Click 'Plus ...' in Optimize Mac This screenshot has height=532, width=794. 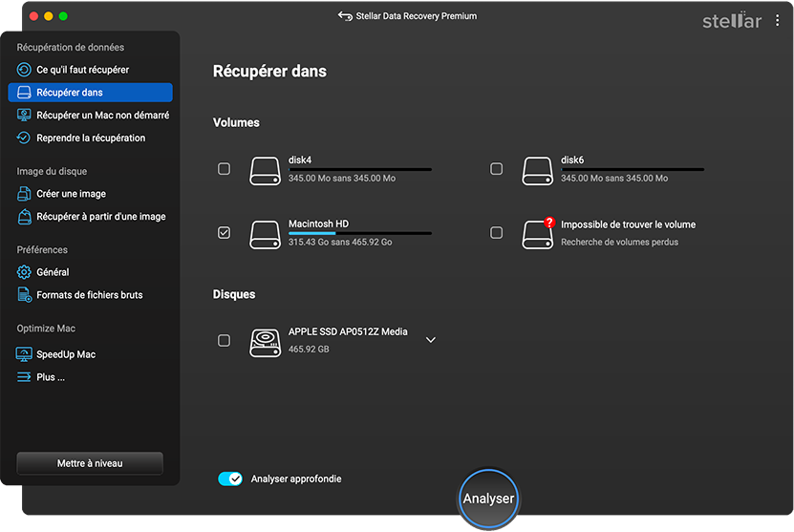pyautogui.click(x=90, y=377)
